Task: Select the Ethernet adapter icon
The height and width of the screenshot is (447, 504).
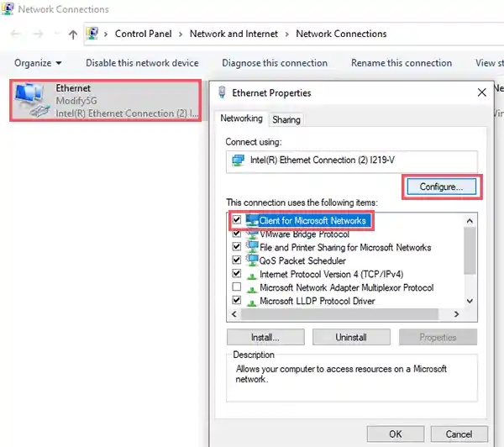Action: [32, 100]
